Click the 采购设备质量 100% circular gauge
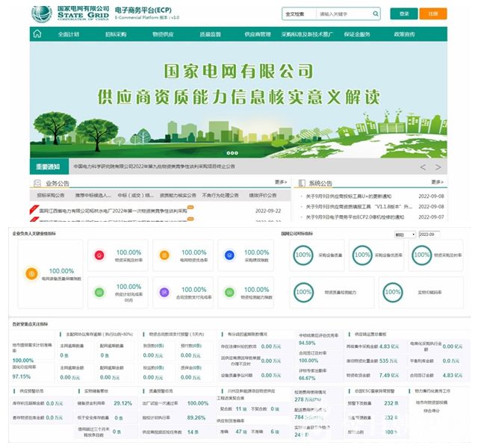 pos(303,255)
